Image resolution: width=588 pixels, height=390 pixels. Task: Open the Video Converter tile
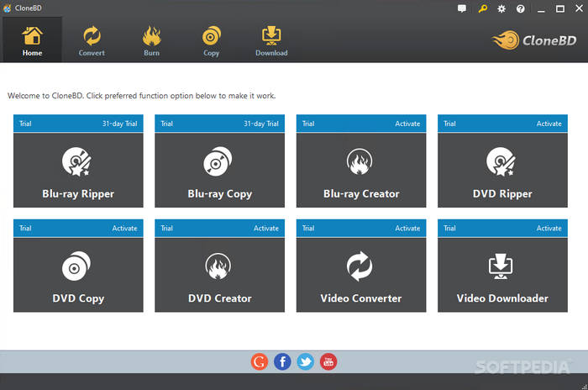[361, 275]
